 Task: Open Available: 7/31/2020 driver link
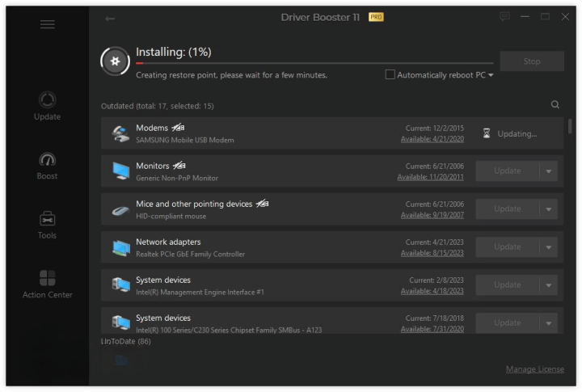[432, 329]
